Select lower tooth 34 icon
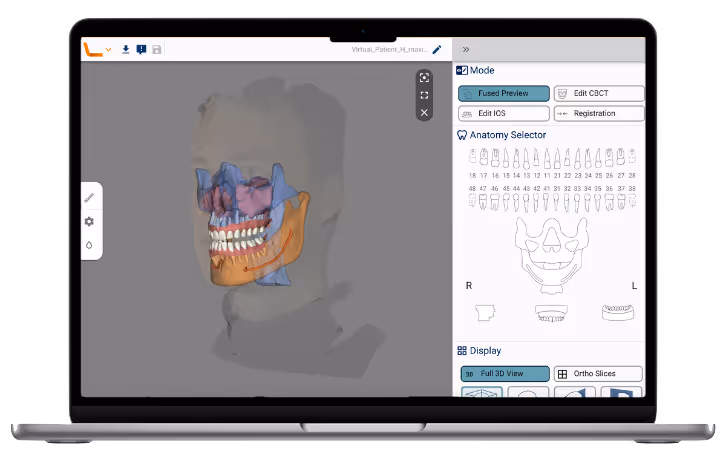This screenshot has width=721, height=458. 588,202
